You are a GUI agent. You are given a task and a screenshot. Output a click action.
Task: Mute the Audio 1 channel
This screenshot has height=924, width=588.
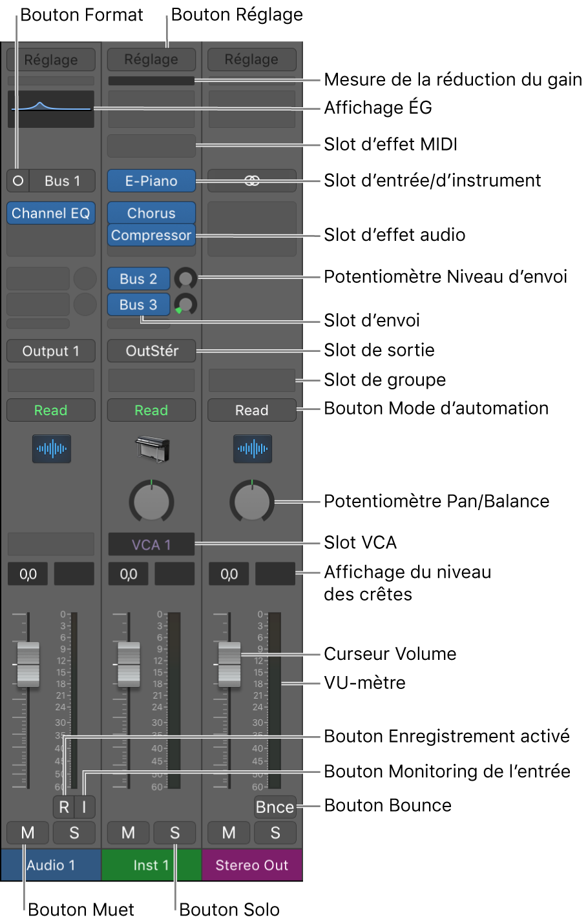tap(28, 833)
